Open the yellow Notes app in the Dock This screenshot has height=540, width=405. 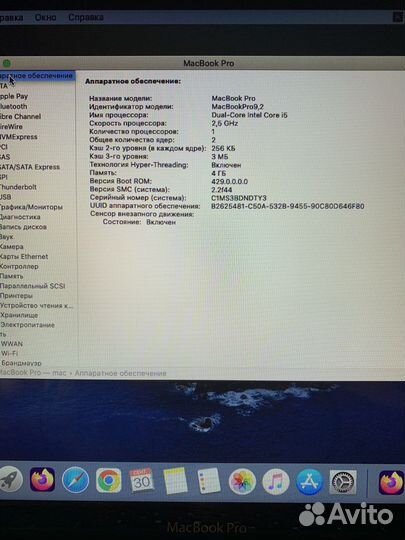(175, 481)
